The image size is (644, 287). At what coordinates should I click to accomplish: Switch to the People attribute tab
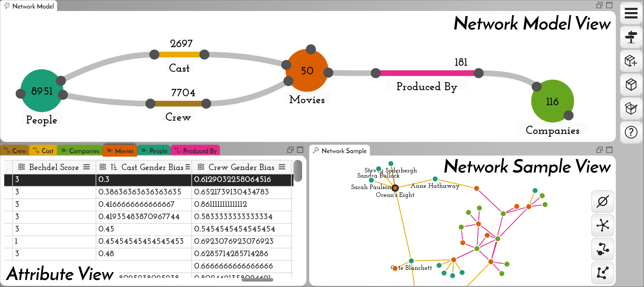point(154,151)
